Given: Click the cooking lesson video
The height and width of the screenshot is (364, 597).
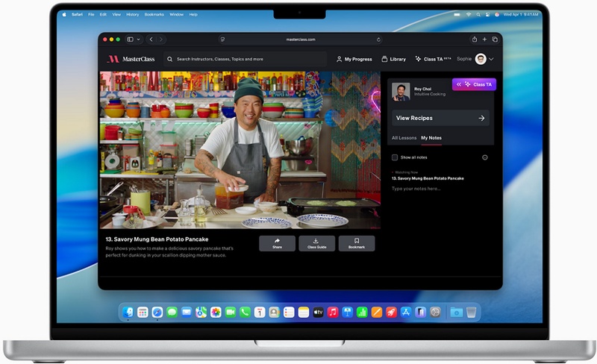Looking at the screenshot, I should tap(240, 150).
